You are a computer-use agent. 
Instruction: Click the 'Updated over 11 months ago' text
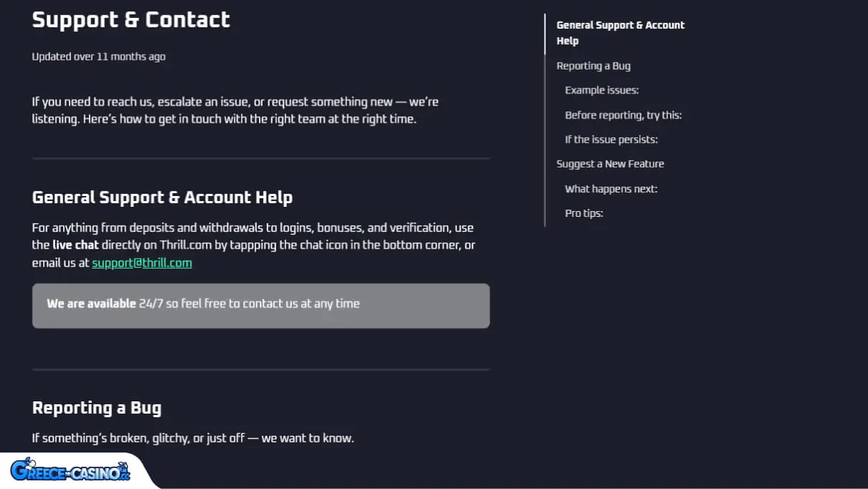pyautogui.click(x=98, y=57)
